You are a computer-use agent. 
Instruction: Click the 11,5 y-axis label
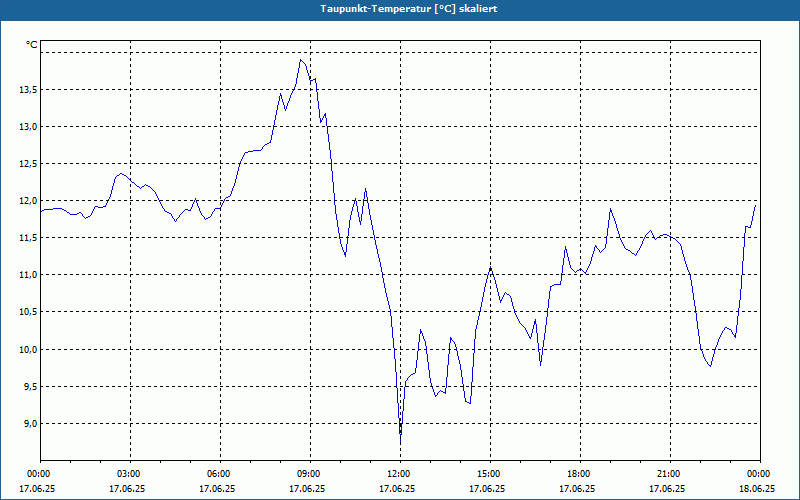click(x=28, y=238)
